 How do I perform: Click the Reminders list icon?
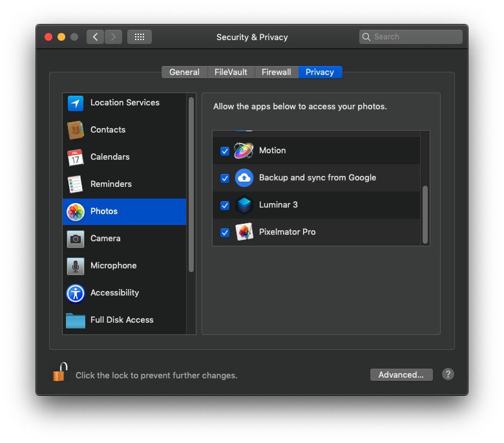(x=75, y=184)
